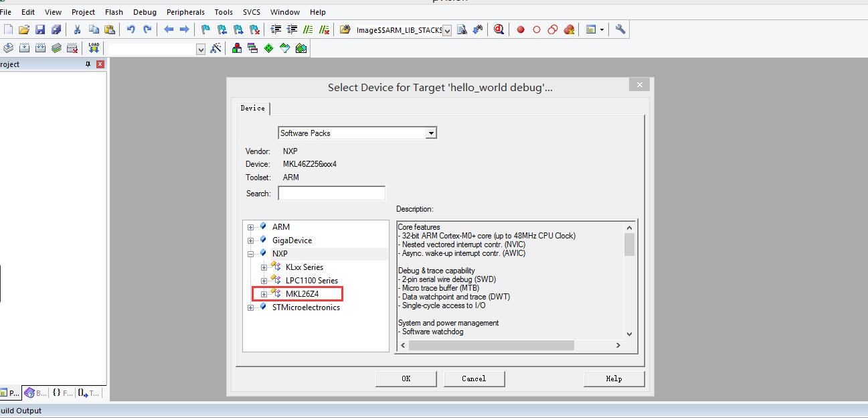Image resolution: width=868 pixels, height=418 pixels.
Task: Click the Navigate Forwards arrow
Action: [x=185, y=29]
